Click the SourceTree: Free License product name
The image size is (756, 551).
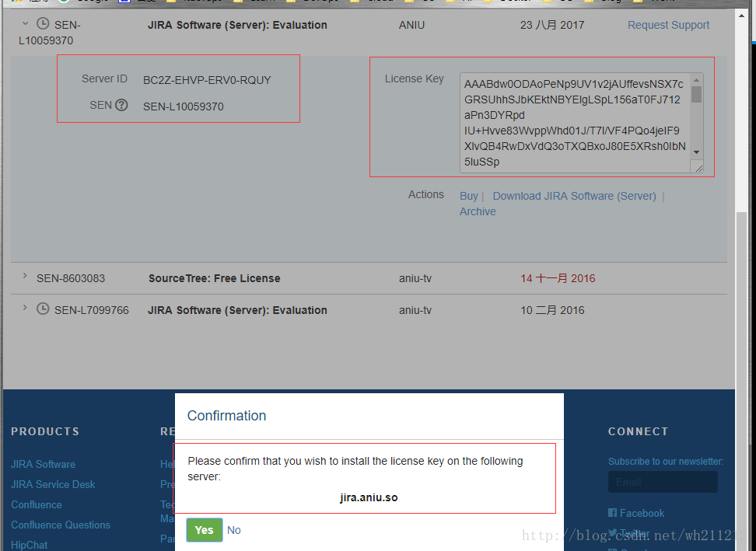tap(214, 278)
